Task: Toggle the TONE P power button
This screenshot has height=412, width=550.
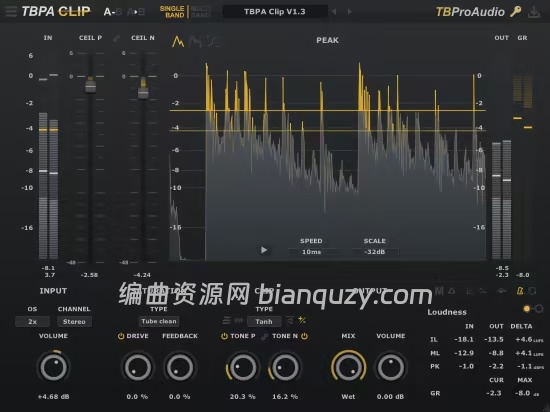Action: point(224,336)
